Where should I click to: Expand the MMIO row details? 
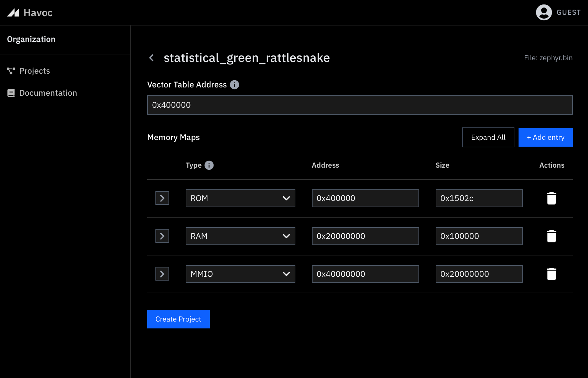point(162,274)
